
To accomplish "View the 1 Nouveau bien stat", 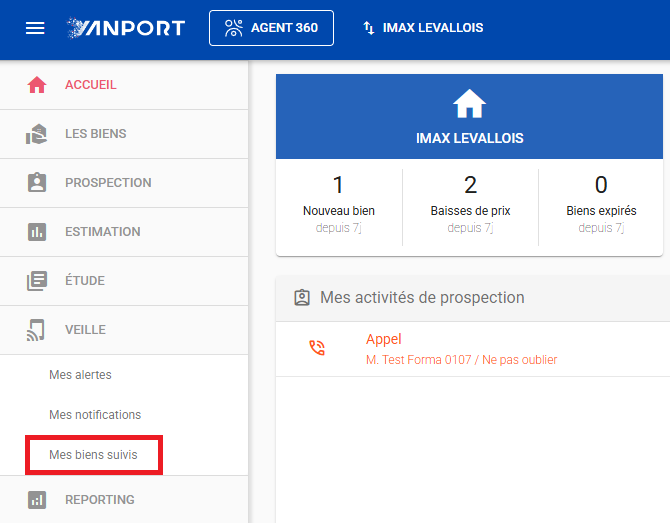I will point(339,206).
